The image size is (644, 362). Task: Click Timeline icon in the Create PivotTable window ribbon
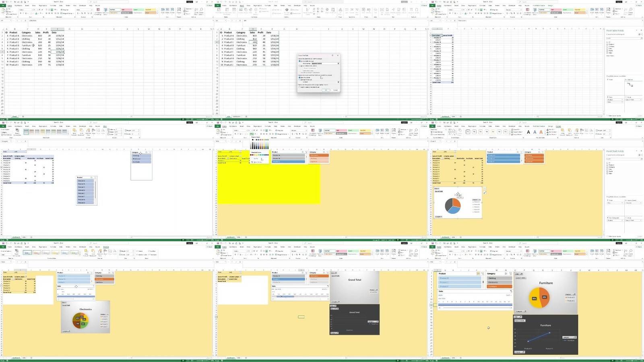(369, 10)
